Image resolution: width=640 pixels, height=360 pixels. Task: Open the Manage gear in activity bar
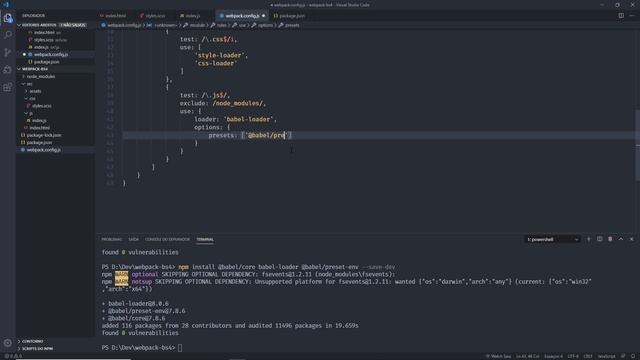pos(7,343)
